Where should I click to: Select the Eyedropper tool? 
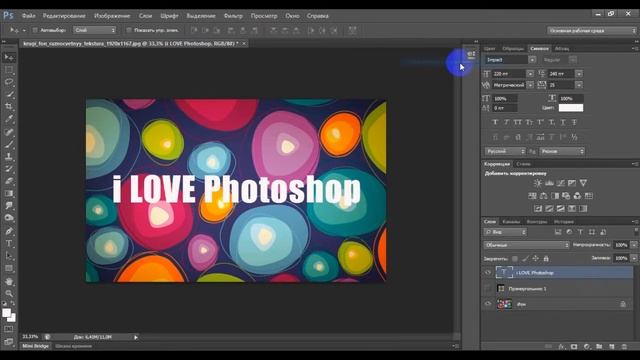(x=9, y=119)
